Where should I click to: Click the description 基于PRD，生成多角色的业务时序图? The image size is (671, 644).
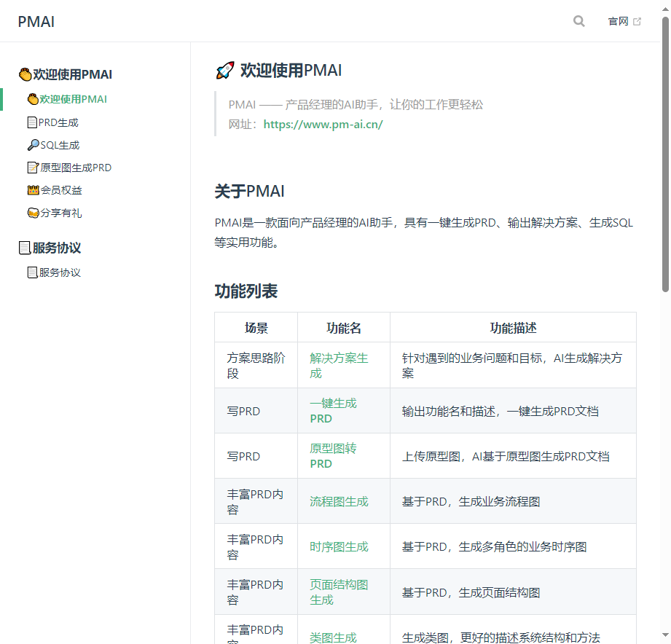tap(494, 547)
